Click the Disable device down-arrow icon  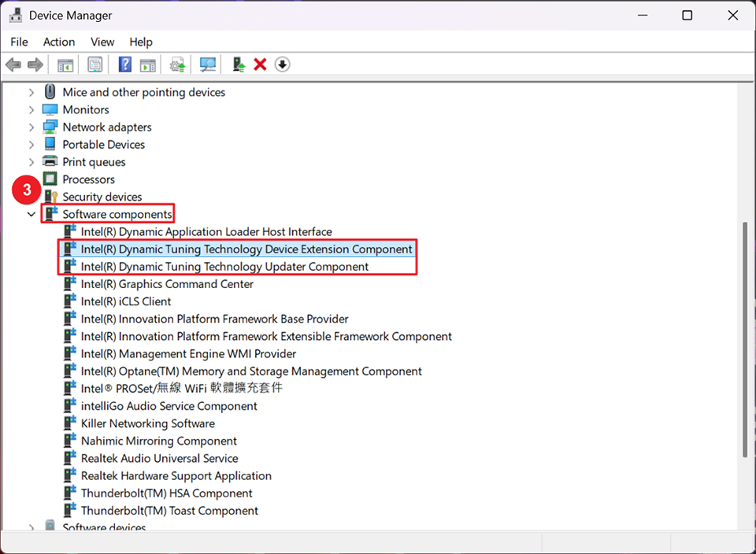pos(283,65)
